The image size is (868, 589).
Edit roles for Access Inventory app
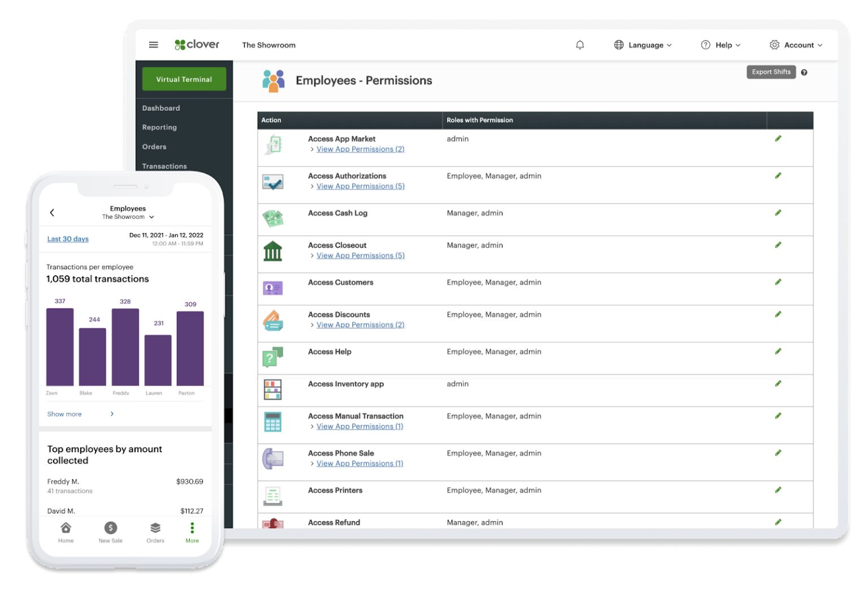778,383
